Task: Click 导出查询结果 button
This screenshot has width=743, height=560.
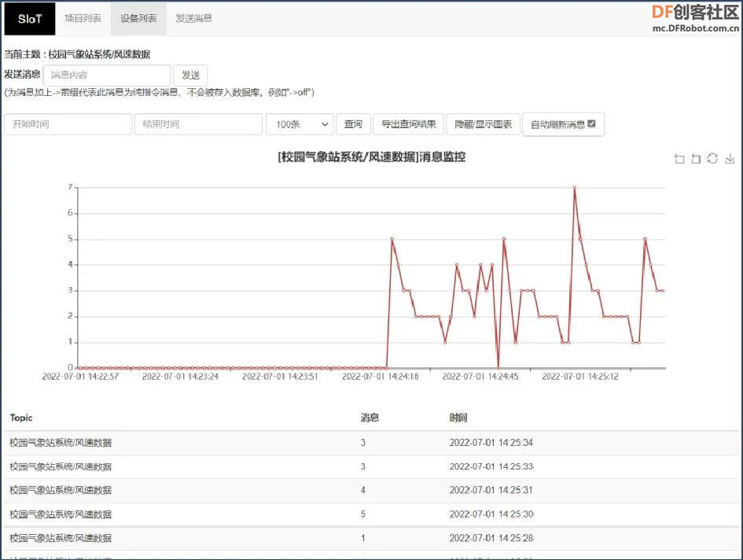Action: pyautogui.click(x=409, y=124)
